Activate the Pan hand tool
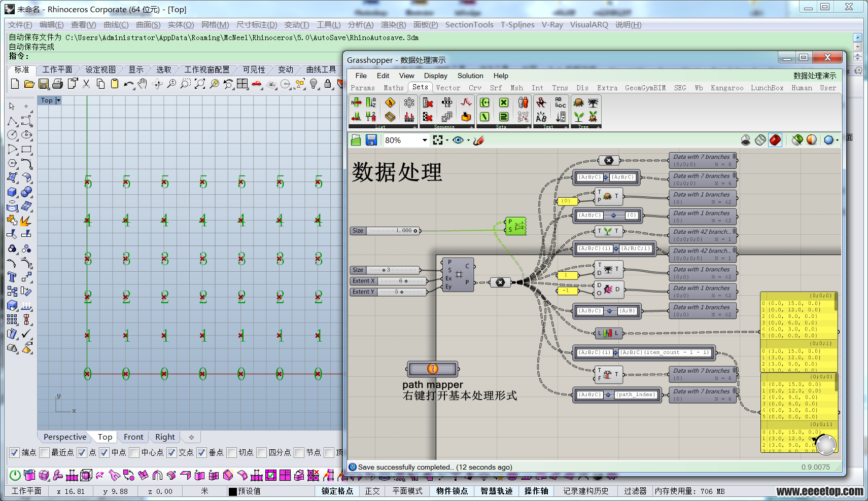The height and width of the screenshot is (501, 868). click(143, 84)
